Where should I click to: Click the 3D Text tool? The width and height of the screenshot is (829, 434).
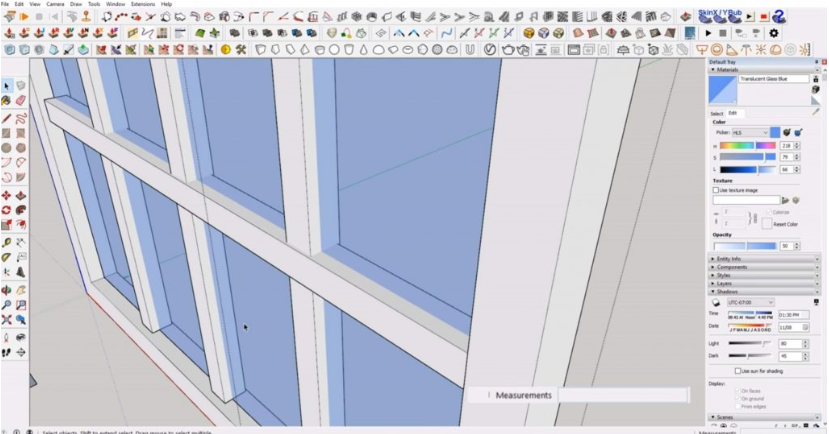point(21,272)
